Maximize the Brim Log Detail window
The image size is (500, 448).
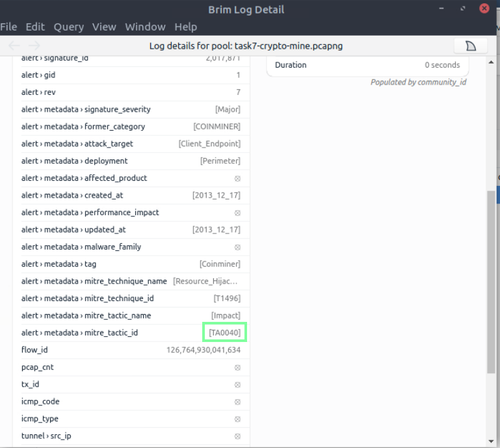[464, 9]
